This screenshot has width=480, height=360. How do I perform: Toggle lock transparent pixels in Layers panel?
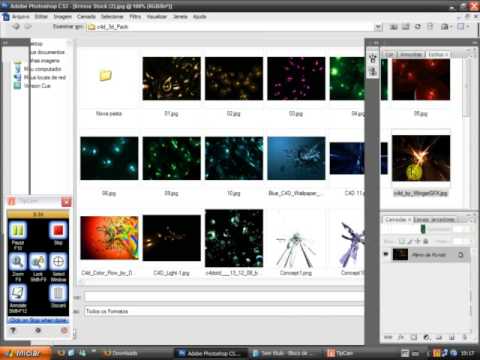point(402,241)
